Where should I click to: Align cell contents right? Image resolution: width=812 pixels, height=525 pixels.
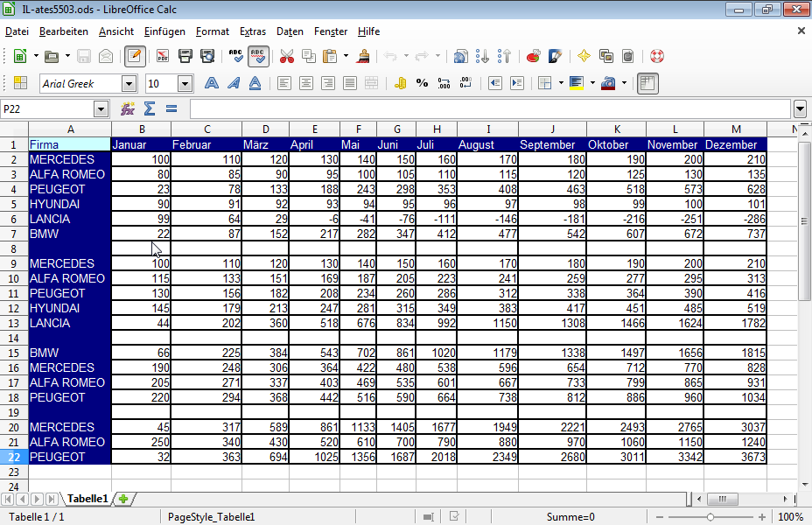point(328,83)
